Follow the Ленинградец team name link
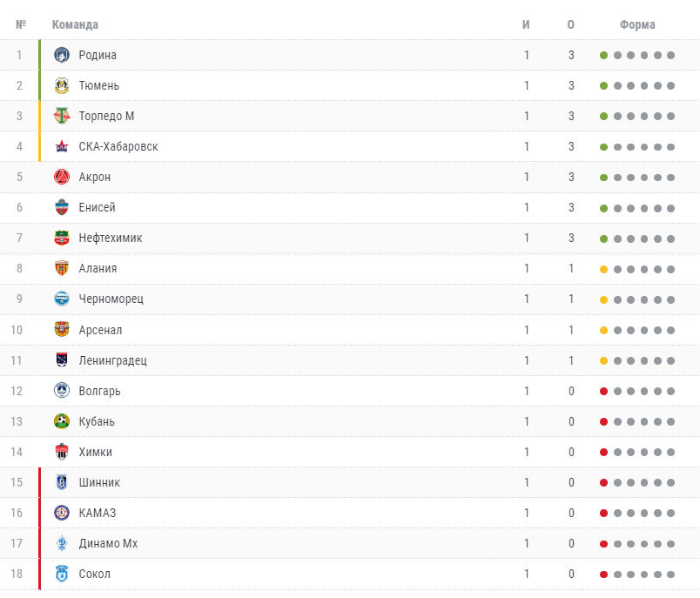Viewport: 700px width, 598px height. 113,360
